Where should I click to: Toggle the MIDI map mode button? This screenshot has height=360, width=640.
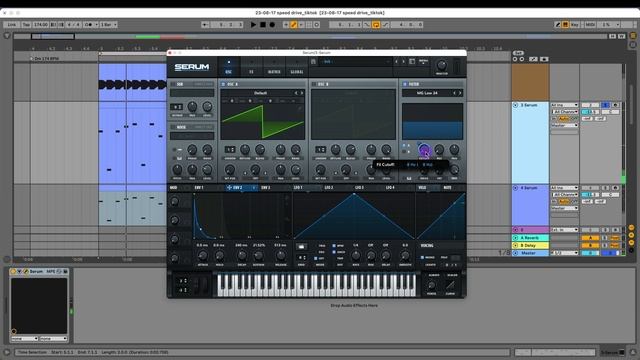click(590, 24)
